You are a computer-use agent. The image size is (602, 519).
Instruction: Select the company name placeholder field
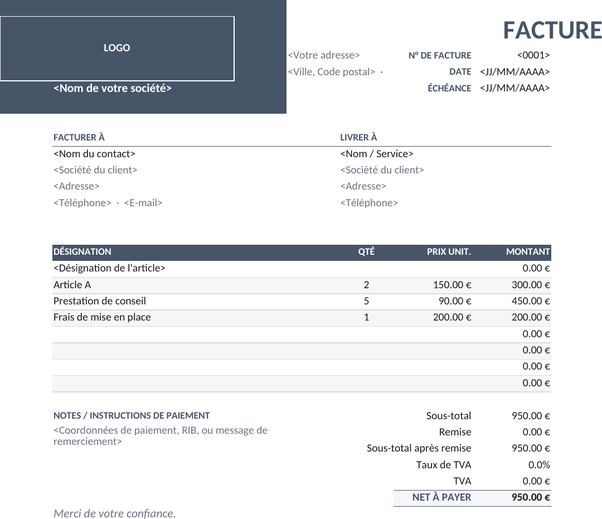(x=112, y=88)
